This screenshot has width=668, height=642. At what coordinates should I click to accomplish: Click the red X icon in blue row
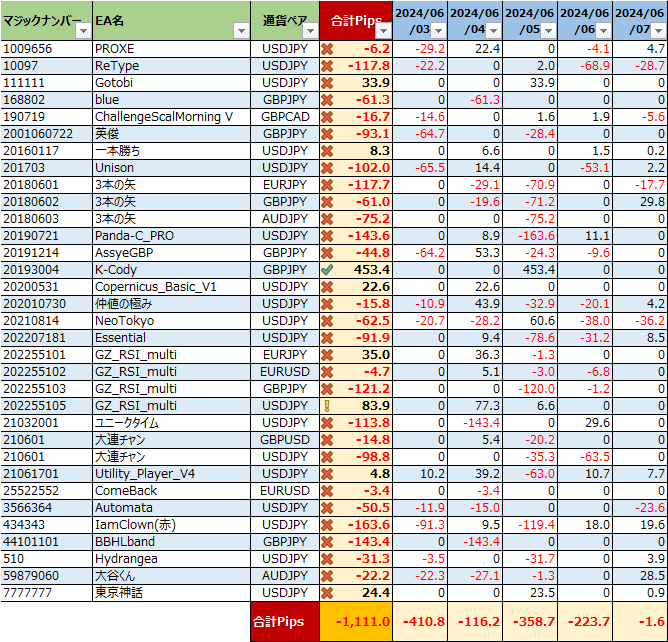click(x=327, y=101)
